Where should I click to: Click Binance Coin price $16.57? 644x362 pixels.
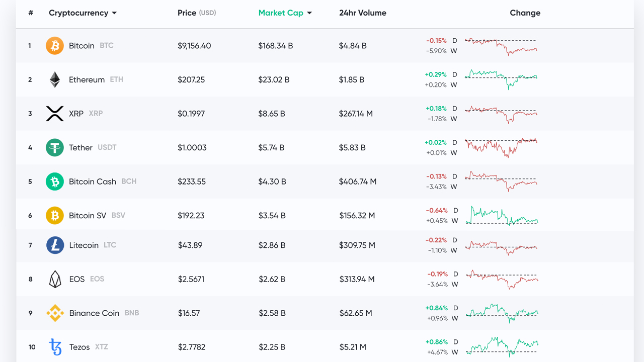tap(189, 313)
